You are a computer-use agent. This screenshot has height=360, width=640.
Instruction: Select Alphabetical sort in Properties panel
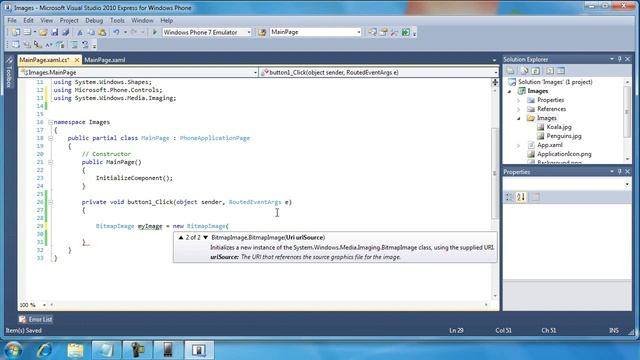pos(521,197)
